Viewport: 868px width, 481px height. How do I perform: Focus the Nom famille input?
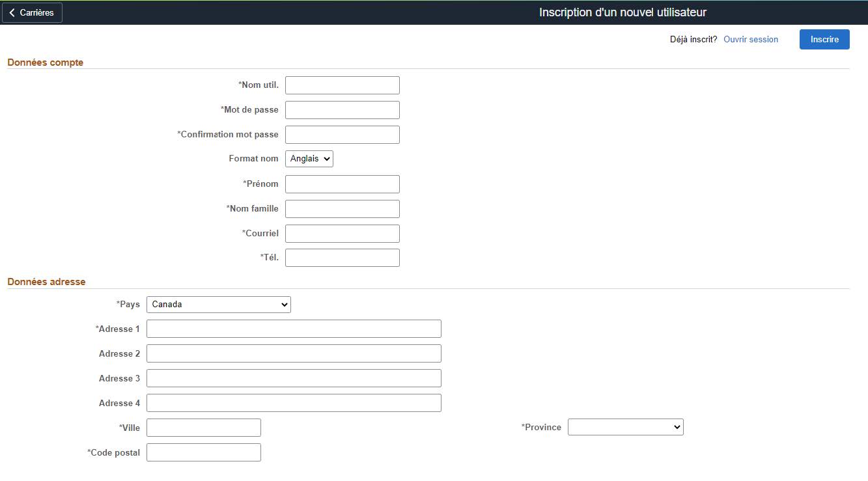pos(342,209)
